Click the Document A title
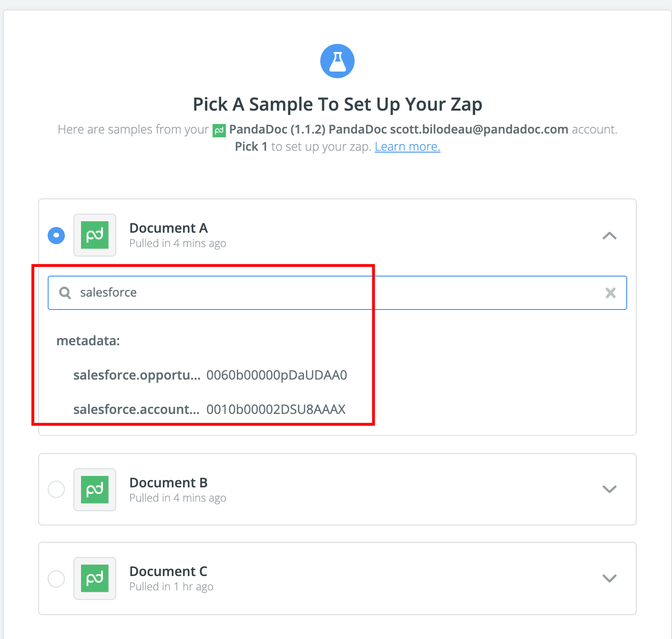The height and width of the screenshot is (639, 672). (x=169, y=228)
